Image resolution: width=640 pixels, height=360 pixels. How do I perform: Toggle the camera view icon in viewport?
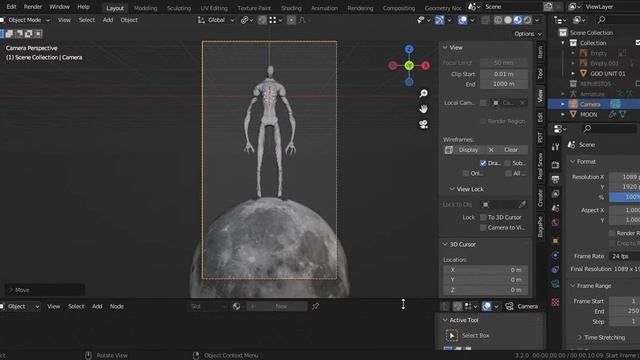[x=424, y=124]
